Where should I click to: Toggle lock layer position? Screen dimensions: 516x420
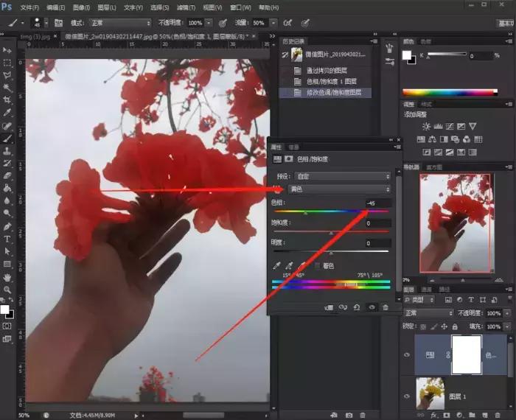pyautogui.click(x=444, y=326)
